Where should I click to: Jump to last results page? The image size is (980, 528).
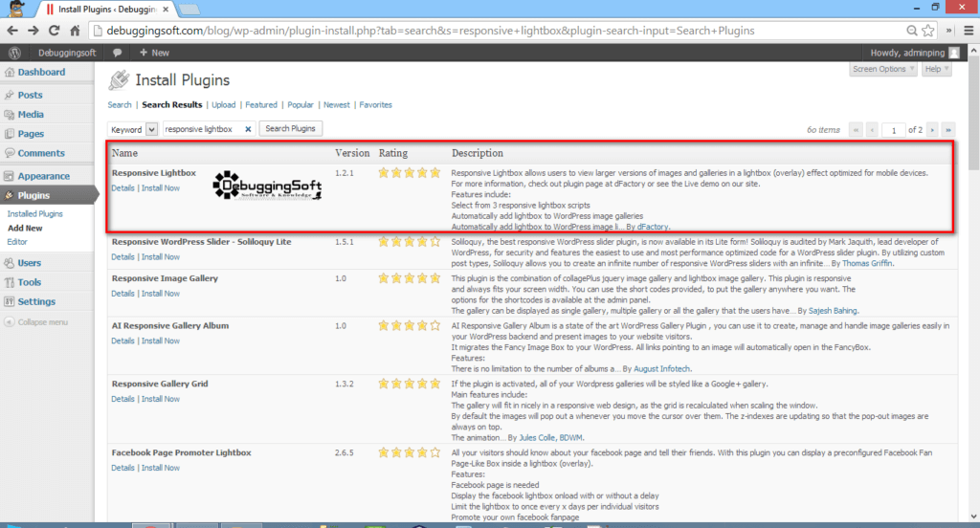coord(948,130)
